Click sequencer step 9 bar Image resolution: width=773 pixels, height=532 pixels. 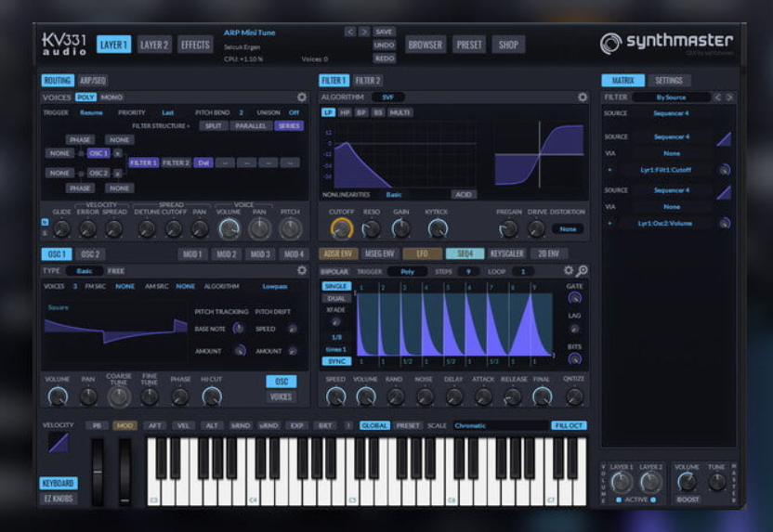click(542, 324)
